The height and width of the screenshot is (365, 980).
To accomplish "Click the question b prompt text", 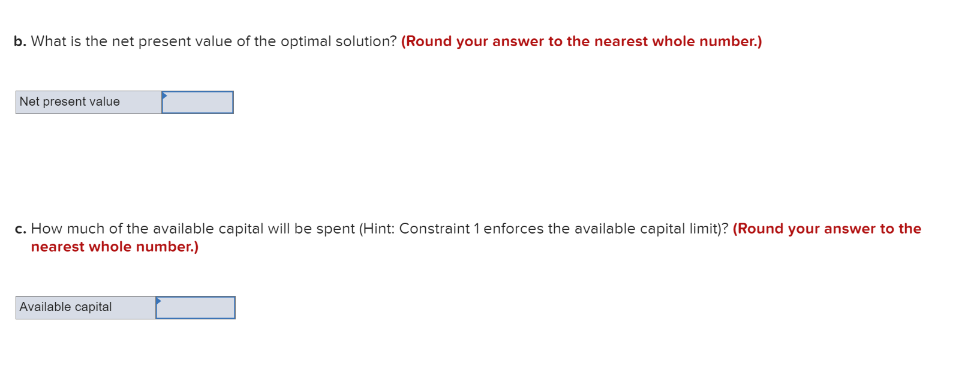I will pos(204,41).
